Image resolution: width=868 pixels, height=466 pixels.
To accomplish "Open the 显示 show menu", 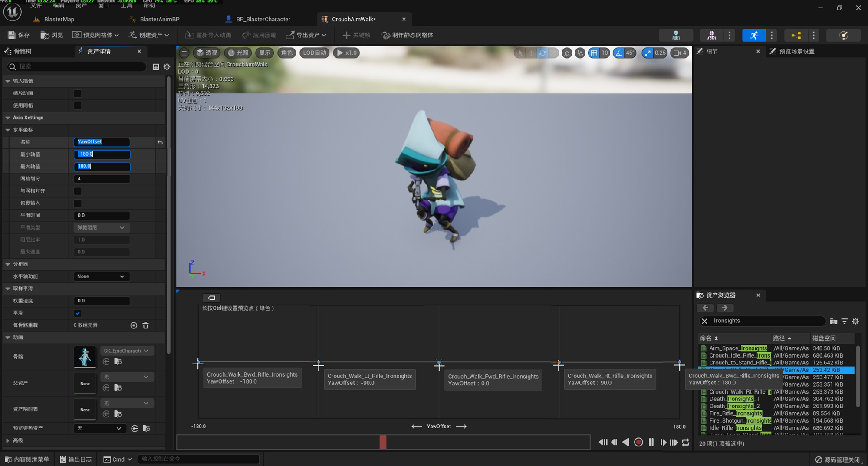I will pyautogui.click(x=265, y=53).
